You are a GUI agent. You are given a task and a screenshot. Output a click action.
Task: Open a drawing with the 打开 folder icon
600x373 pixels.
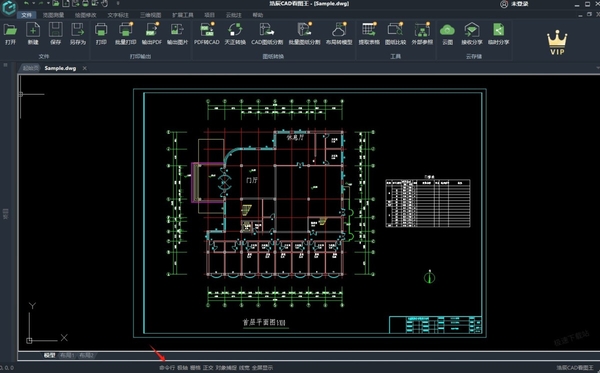10,34
